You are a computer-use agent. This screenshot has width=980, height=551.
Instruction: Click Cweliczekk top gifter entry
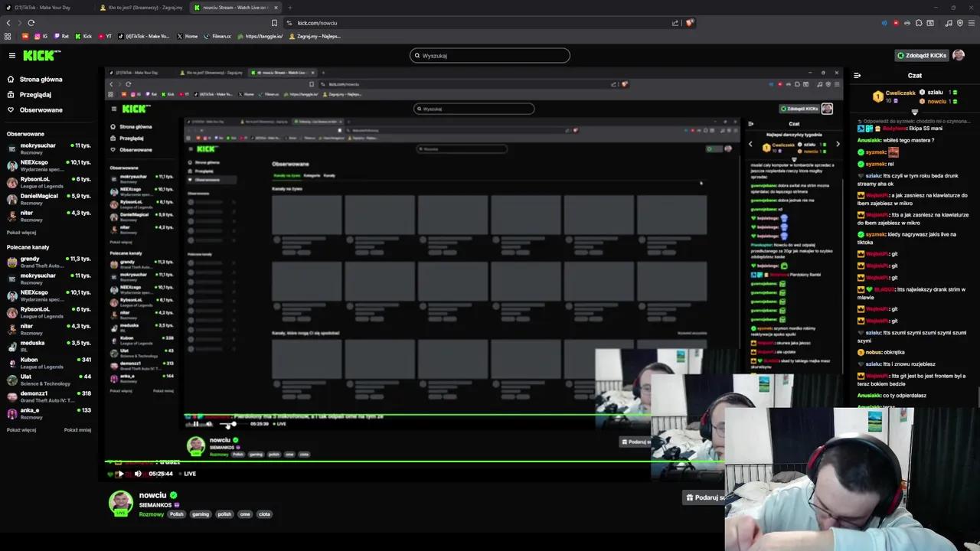[894, 96]
